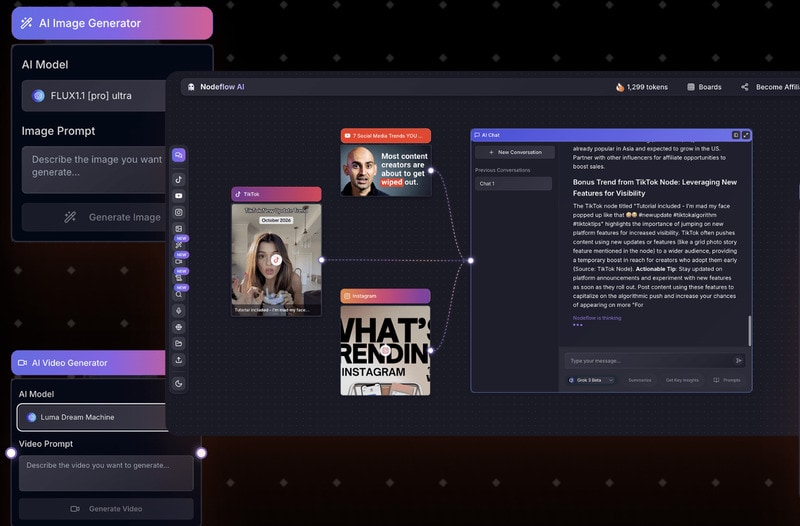Click the AI Chat icon in the sidebar
The height and width of the screenshot is (526, 800).
pyautogui.click(x=179, y=155)
